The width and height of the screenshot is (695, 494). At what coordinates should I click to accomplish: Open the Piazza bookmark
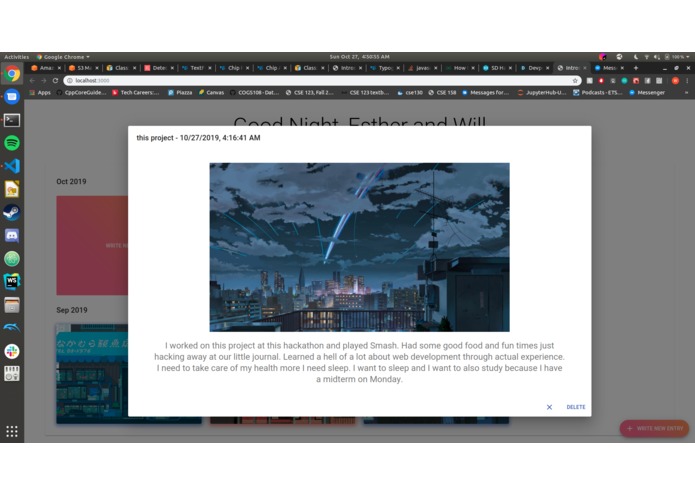click(180, 93)
